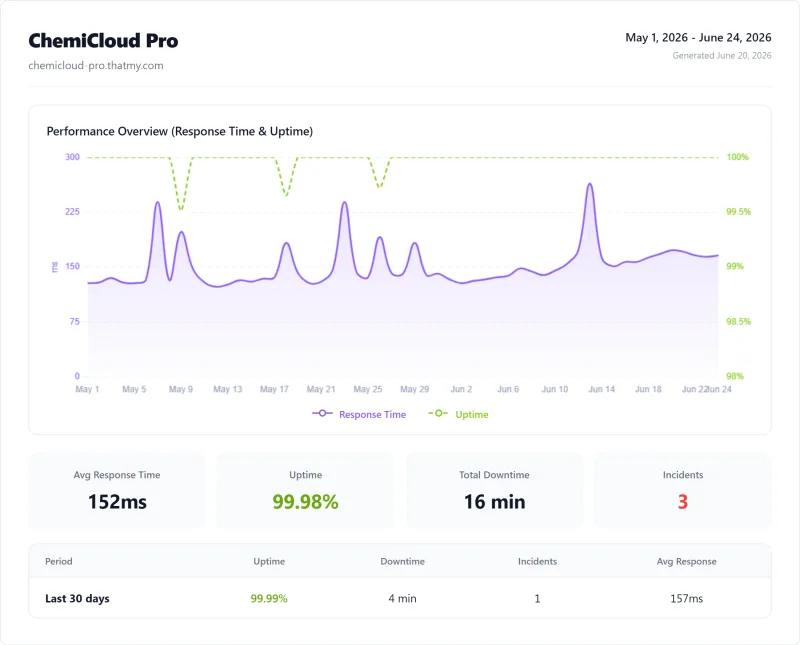Click the 16 min total downtime value
The height and width of the screenshot is (645, 800).
coord(494,502)
